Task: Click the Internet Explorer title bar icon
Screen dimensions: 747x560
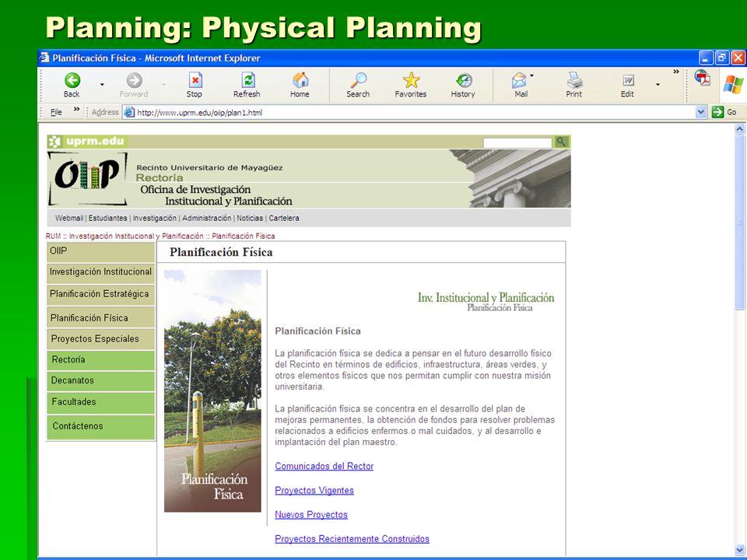Action: point(44,58)
